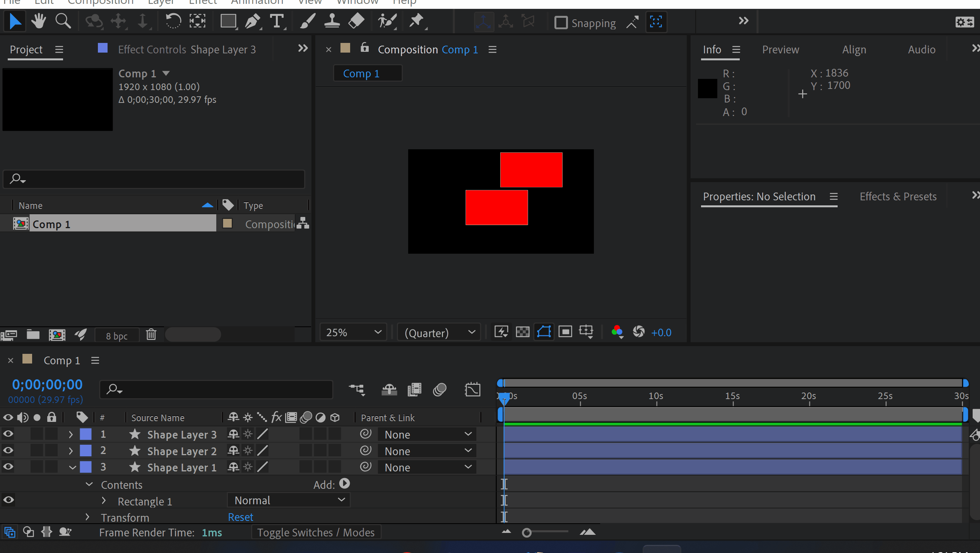Toggle Solo on Shape Layer 3
980x553 pixels.
37,434
